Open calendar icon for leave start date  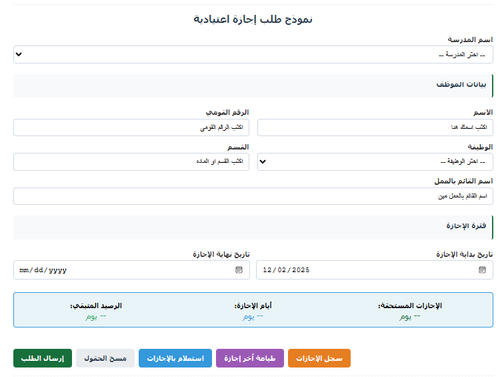point(482,270)
